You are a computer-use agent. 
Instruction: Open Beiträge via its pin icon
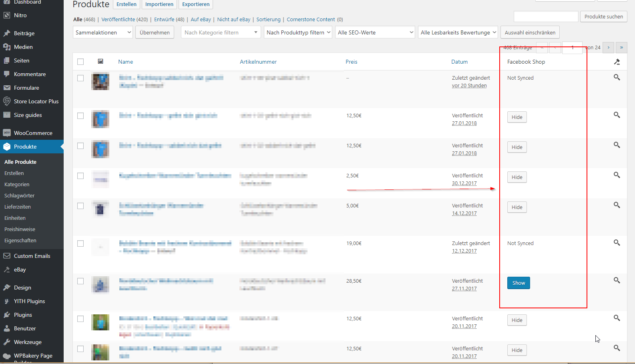(x=7, y=33)
